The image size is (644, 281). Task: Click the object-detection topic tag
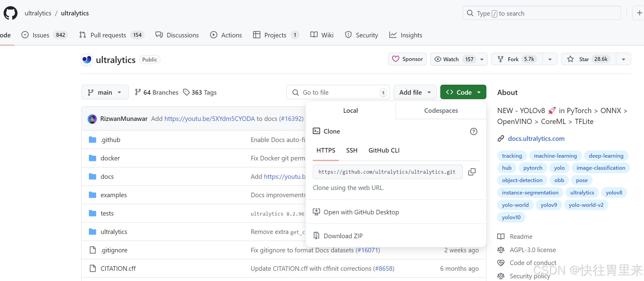(522, 180)
